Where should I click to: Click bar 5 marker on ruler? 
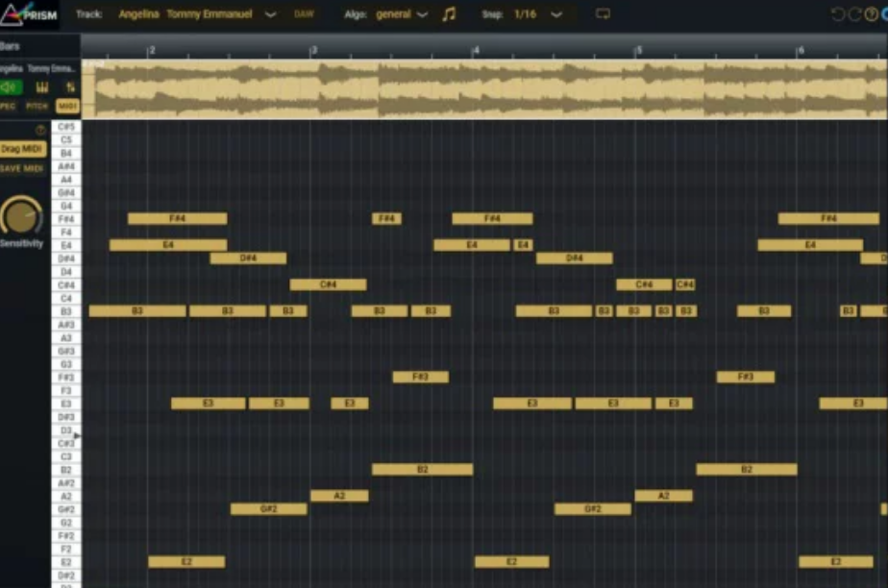[x=639, y=50]
